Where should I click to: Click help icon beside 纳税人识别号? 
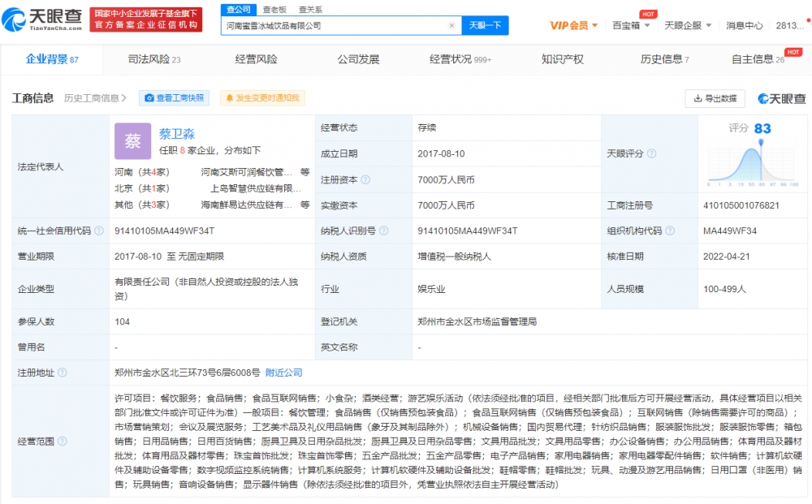[384, 230]
